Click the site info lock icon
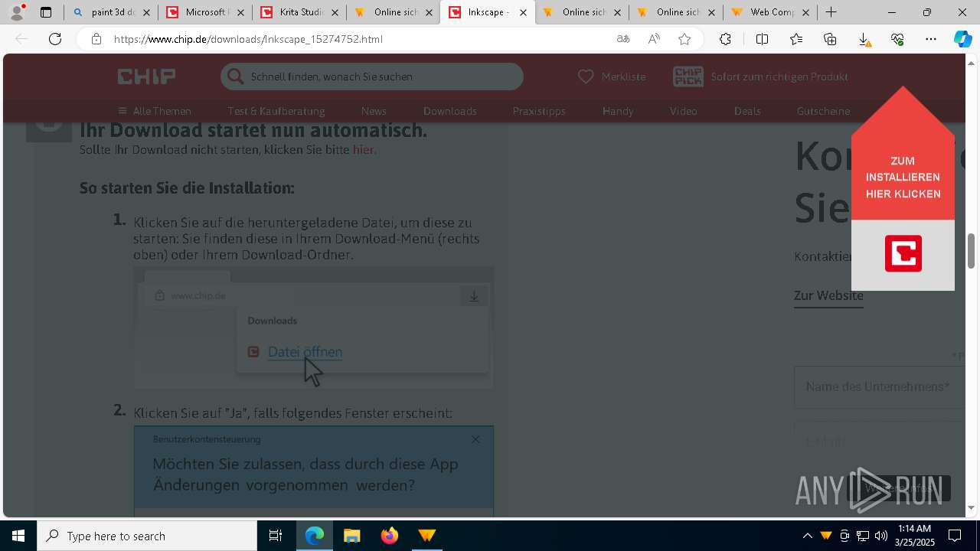 pos(96,39)
